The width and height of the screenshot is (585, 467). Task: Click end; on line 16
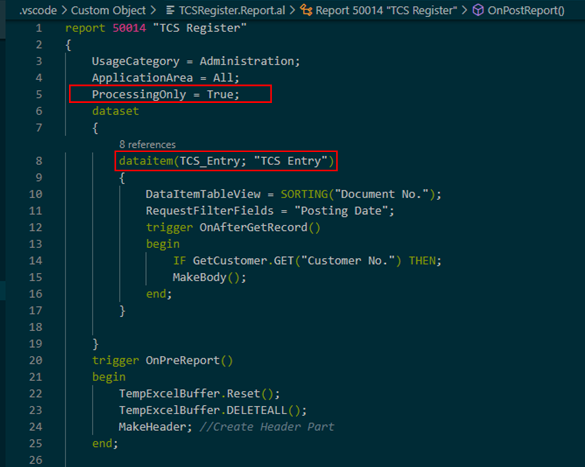tap(159, 294)
